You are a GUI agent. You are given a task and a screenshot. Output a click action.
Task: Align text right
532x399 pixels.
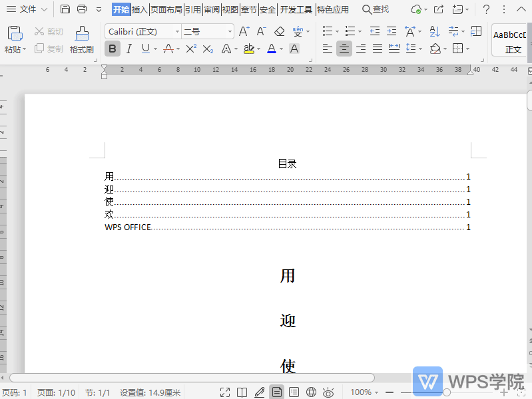pos(361,49)
